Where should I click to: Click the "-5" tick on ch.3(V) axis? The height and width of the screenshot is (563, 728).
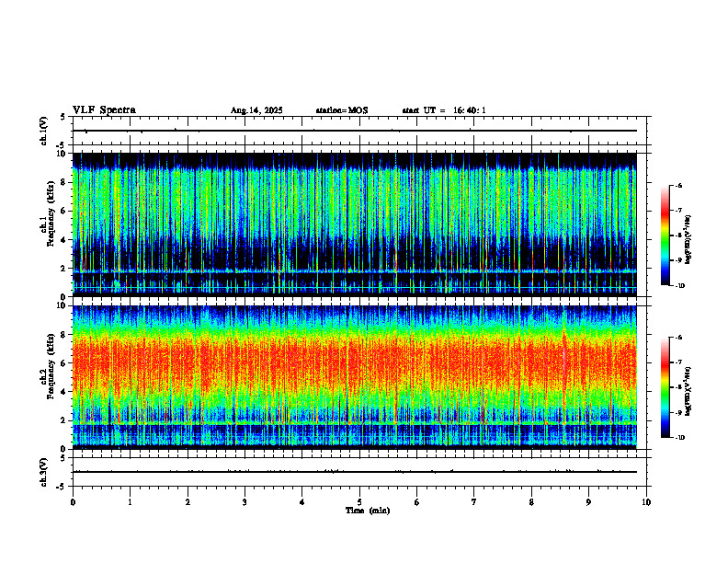[62, 487]
